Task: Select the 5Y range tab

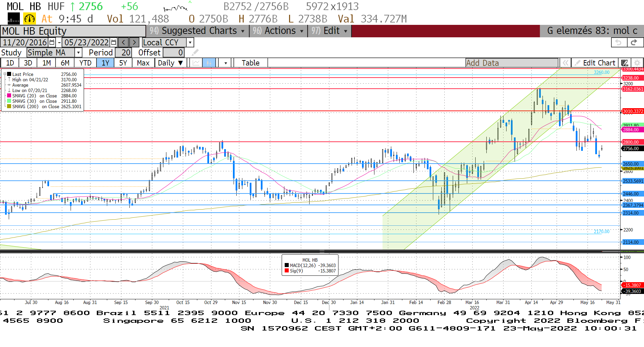Action: (123, 63)
